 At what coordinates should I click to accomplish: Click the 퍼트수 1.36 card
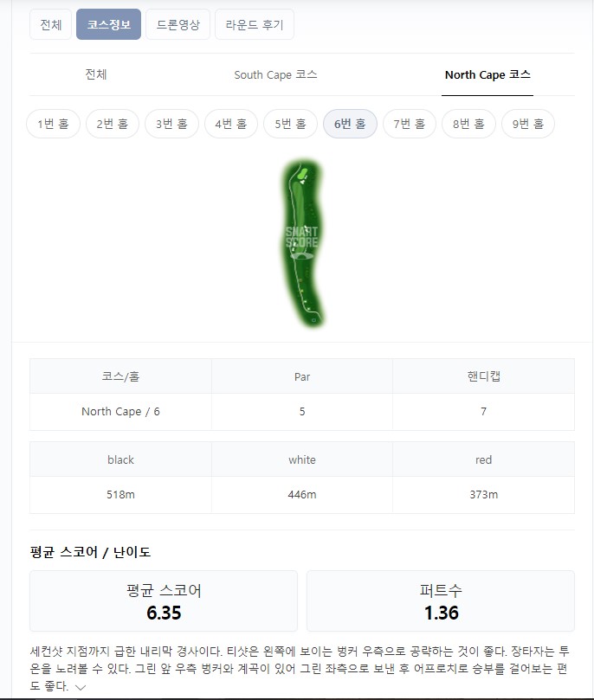tap(441, 601)
